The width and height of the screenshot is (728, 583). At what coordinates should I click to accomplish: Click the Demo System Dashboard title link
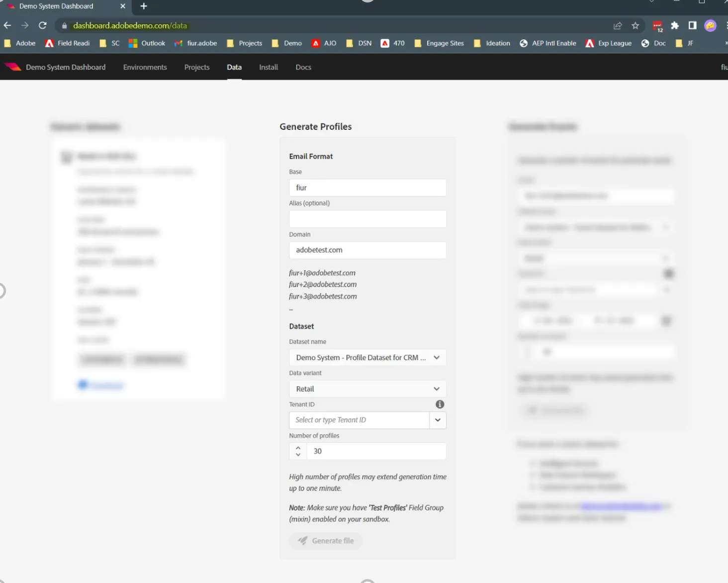click(66, 67)
